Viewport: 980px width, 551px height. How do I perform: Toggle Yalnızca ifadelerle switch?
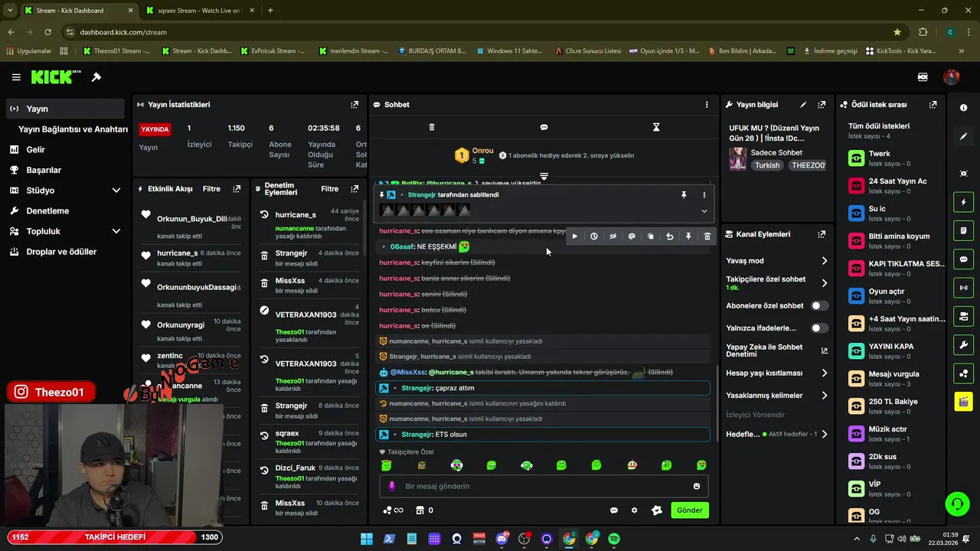tap(819, 328)
